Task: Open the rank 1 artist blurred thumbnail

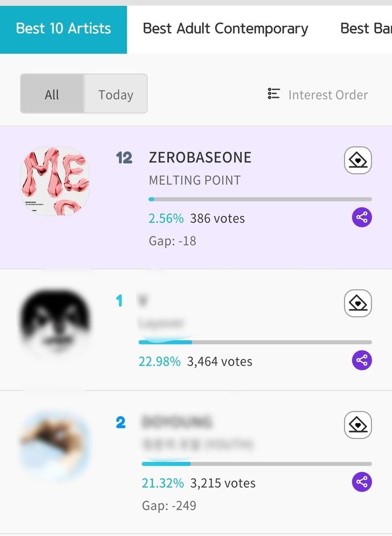Action: 55,321
